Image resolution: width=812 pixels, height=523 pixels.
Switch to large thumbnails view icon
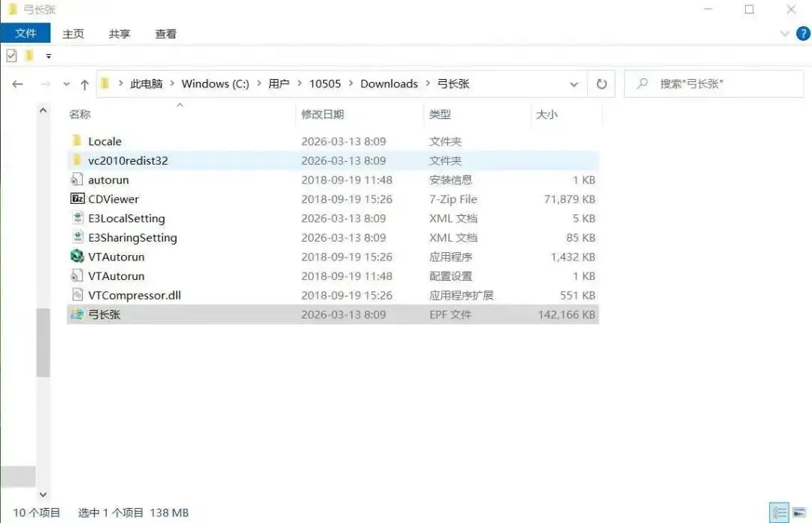coord(799,512)
